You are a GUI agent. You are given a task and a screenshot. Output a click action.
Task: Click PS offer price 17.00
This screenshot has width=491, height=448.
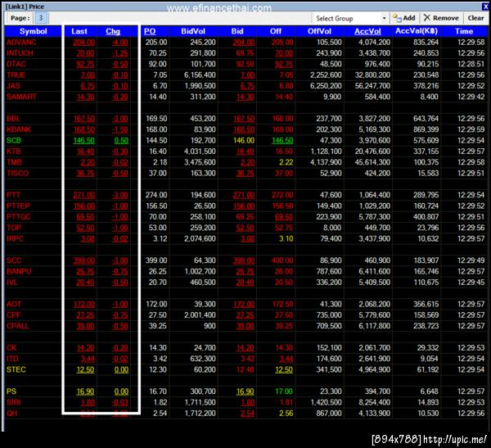(x=284, y=391)
